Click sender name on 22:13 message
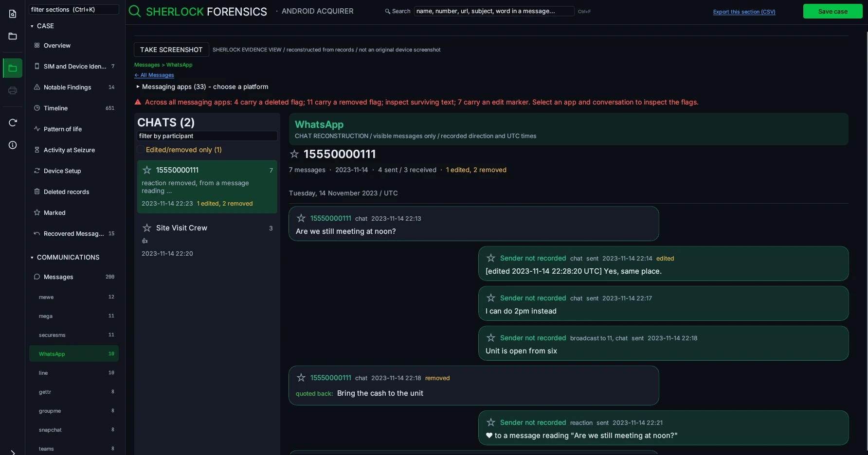Screen dimensions: 868x455 (x=331, y=218)
